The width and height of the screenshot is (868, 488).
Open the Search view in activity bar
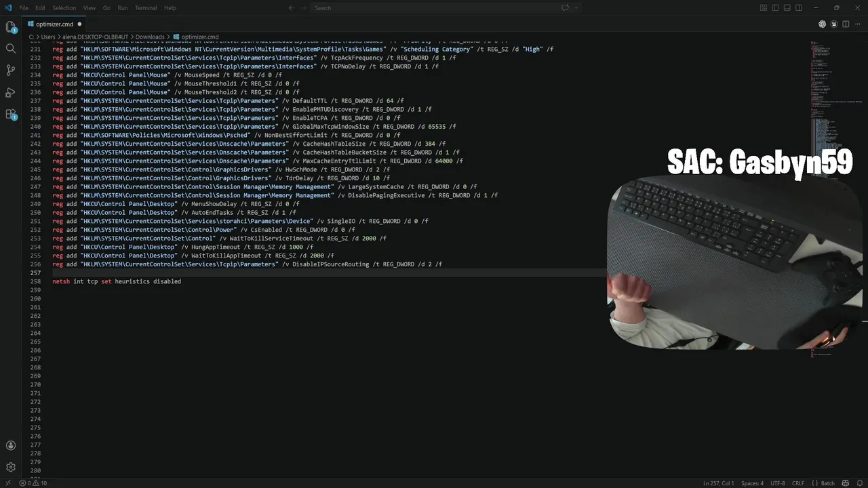(x=11, y=49)
